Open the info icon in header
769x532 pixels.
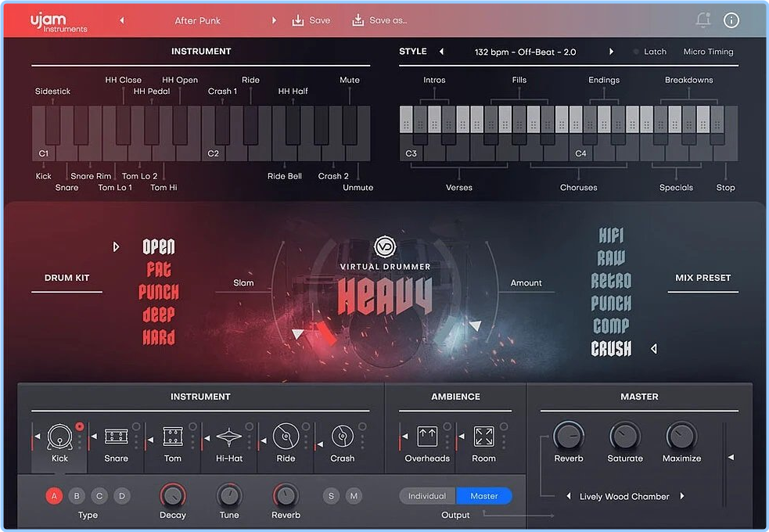[x=731, y=20]
